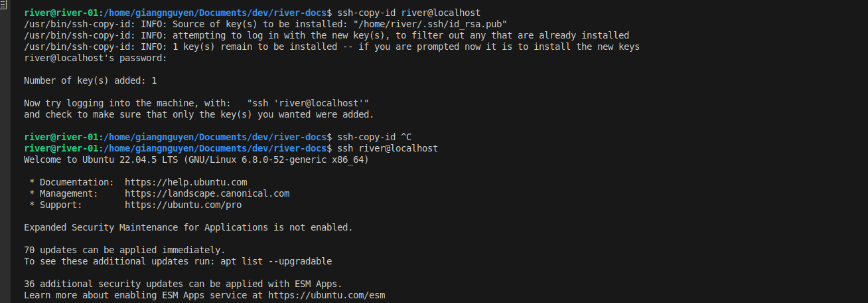Click the "ssh river@localhost" command on the last prompt
The width and height of the screenshot is (868, 303).
point(388,148)
